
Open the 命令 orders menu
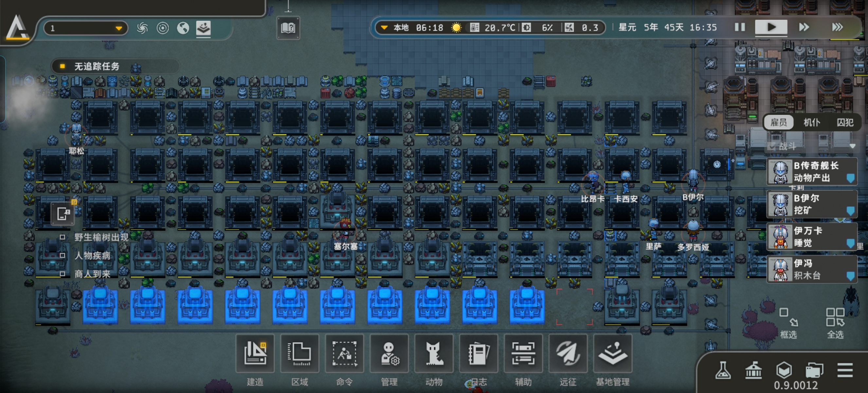click(x=344, y=353)
